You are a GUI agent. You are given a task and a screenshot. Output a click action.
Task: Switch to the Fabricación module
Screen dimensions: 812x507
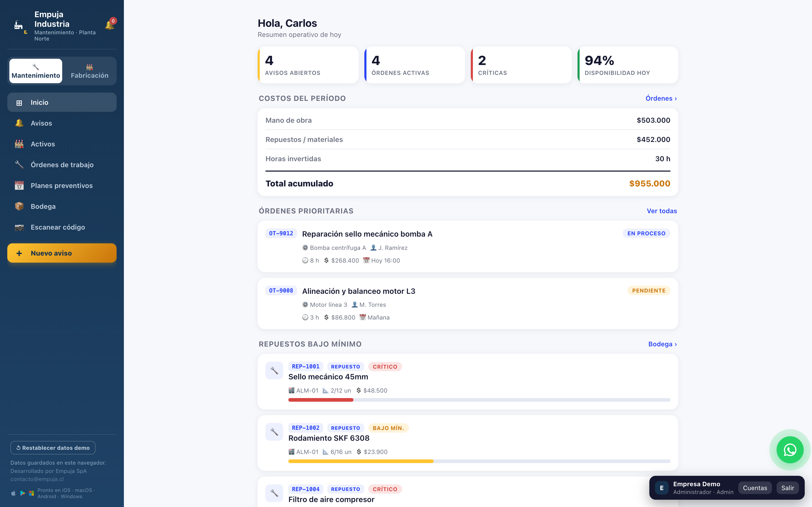[x=89, y=71]
